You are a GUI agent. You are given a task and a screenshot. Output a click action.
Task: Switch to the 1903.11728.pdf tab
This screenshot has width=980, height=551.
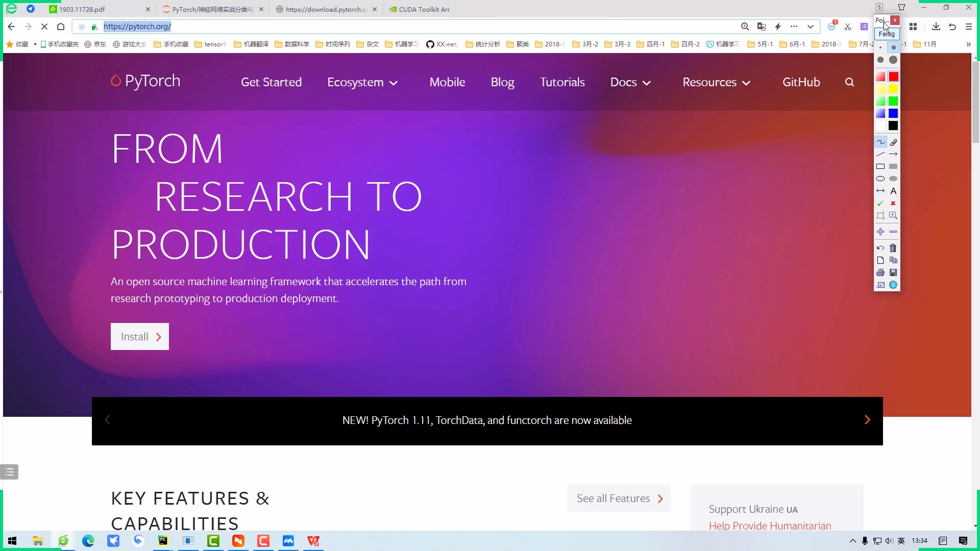[82, 9]
